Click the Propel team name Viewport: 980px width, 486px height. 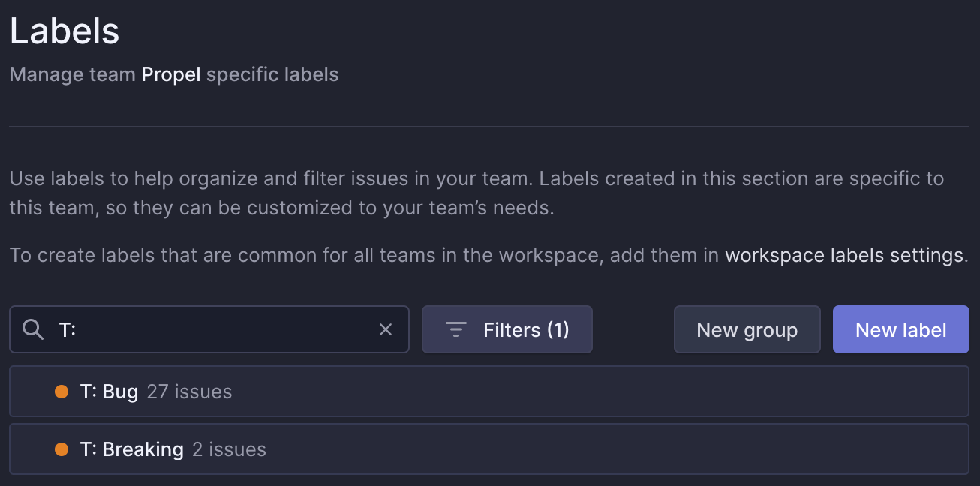[x=171, y=75]
